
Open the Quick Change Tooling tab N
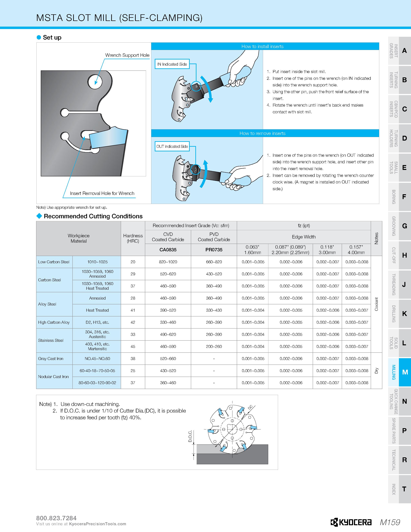point(399,401)
